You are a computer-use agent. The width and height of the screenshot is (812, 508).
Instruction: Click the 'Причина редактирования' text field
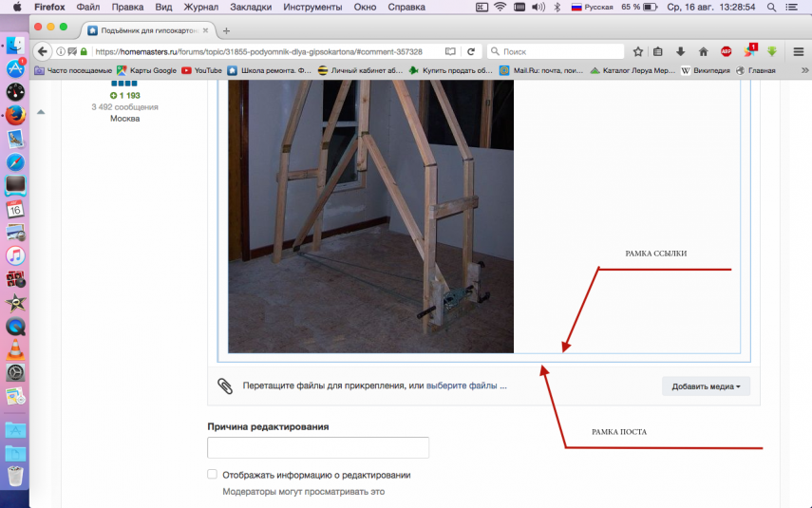tap(318, 447)
